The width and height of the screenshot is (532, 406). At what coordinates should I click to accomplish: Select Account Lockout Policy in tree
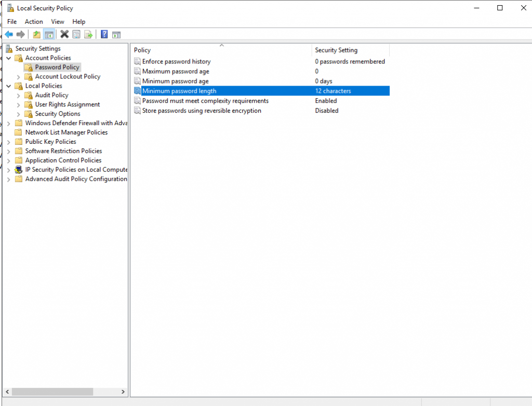(68, 77)
